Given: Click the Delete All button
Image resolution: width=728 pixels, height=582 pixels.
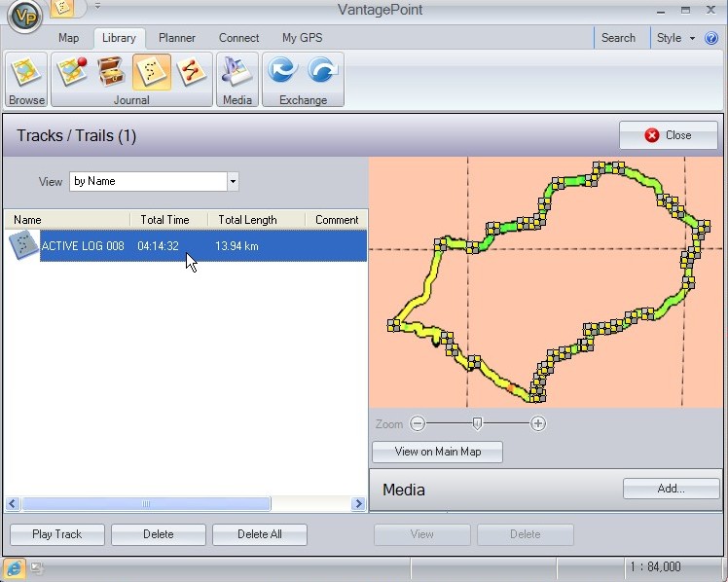Looking at the screenshot, I should pos(260,534).
